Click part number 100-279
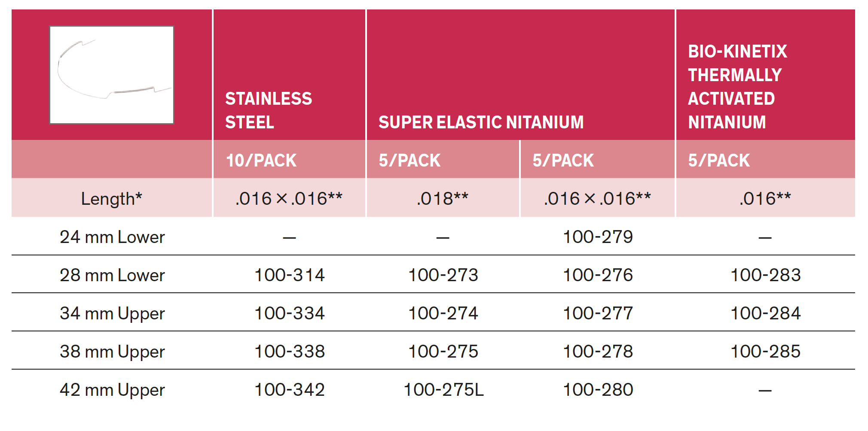 pos(598,237)
